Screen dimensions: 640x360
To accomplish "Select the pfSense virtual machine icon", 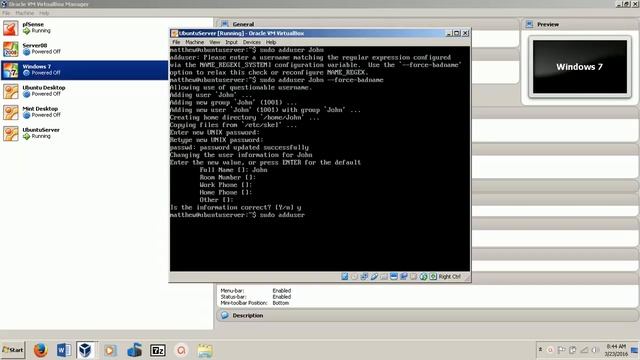I will coord(11,28).
